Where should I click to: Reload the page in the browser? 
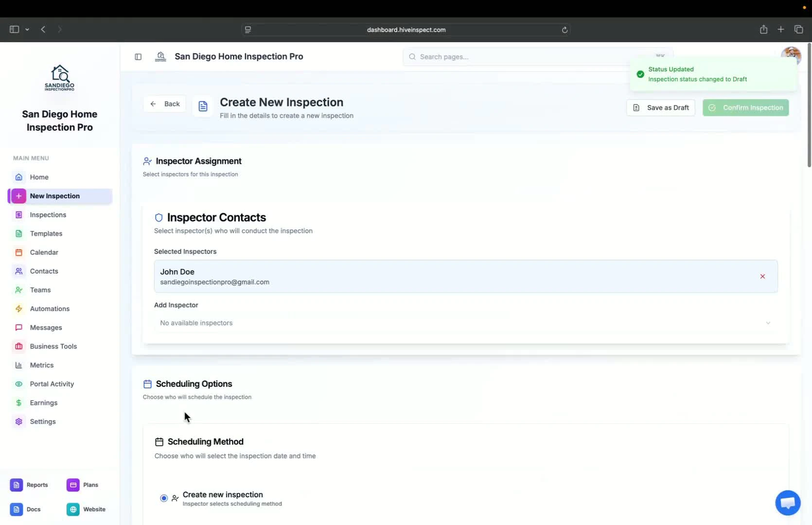coord(565,30)
